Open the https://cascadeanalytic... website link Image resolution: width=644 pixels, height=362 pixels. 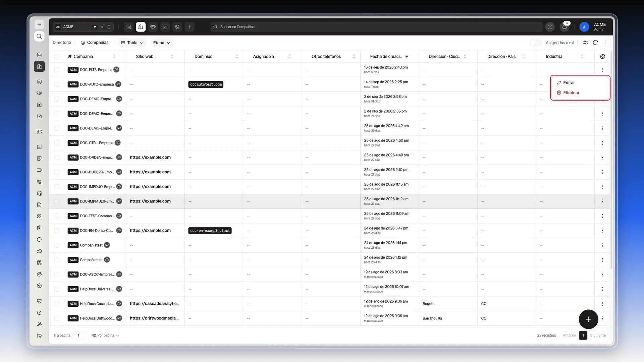155,304
